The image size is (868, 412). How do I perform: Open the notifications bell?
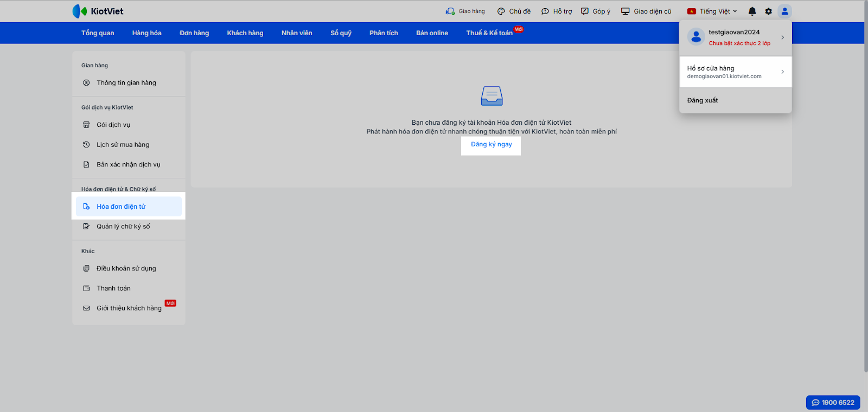pyautogui.click(x=752, y=11)
